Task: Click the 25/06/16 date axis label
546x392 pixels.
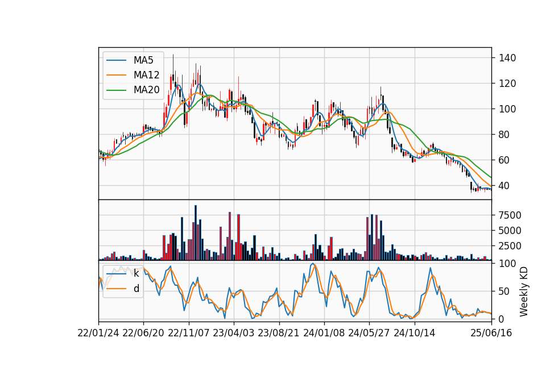Action: [x=491, y=333]
